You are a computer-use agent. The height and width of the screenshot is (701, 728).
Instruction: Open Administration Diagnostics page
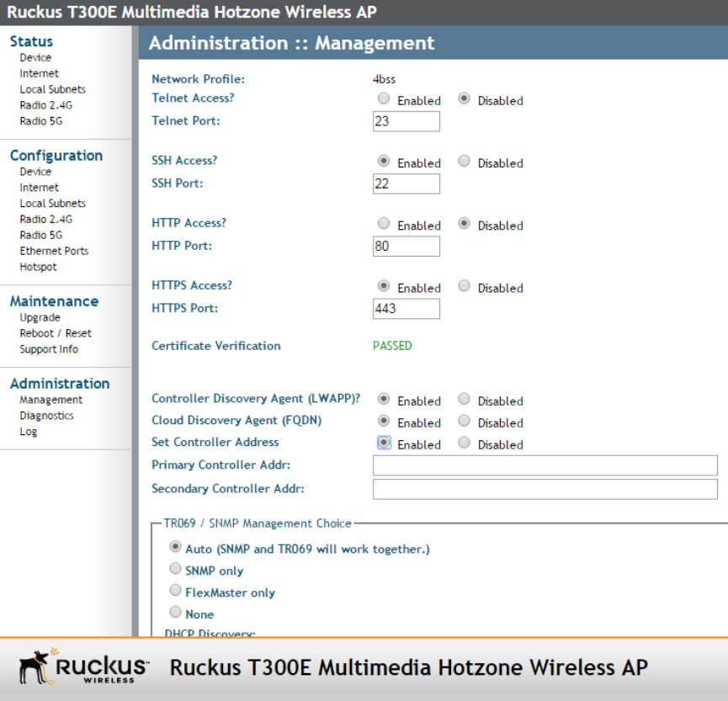click(x=46, y=416)
